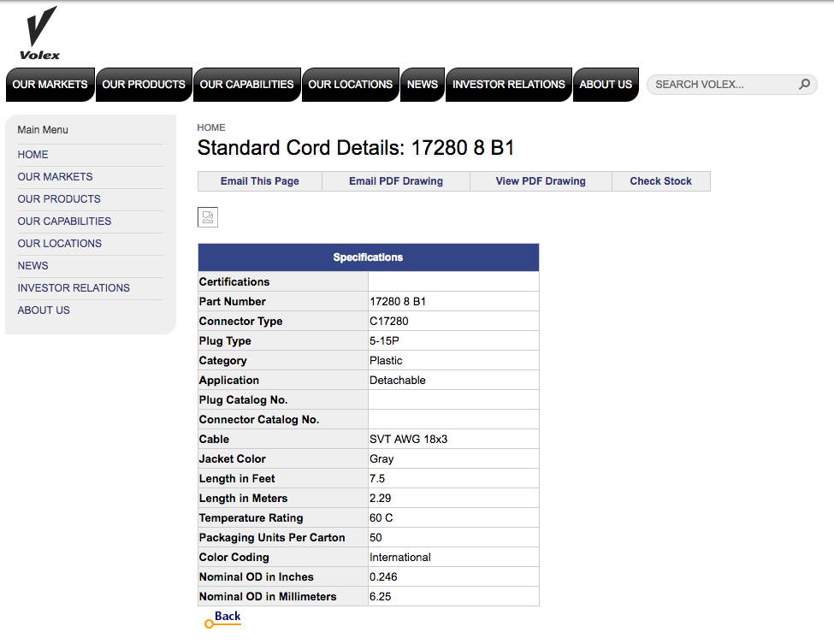
Task: Open Our Capabilities in top navigation
Action: click(x=246, y=85)
